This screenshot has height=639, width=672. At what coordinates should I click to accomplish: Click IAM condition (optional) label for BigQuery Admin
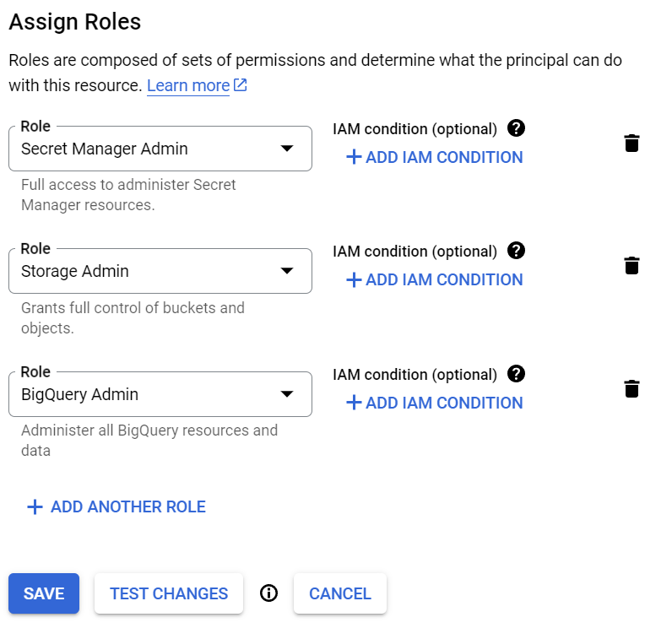(415, 375)
